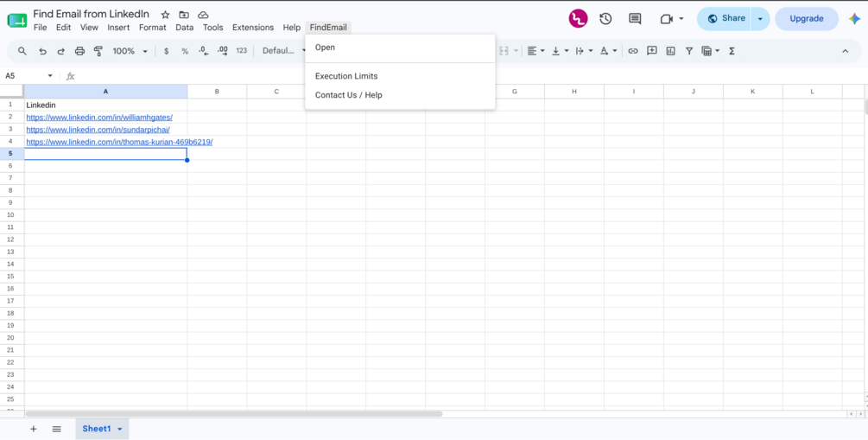This screenshot has width=868, height=440.
Task: Click the Google Sheets home logo
Action: pos(16,21)
